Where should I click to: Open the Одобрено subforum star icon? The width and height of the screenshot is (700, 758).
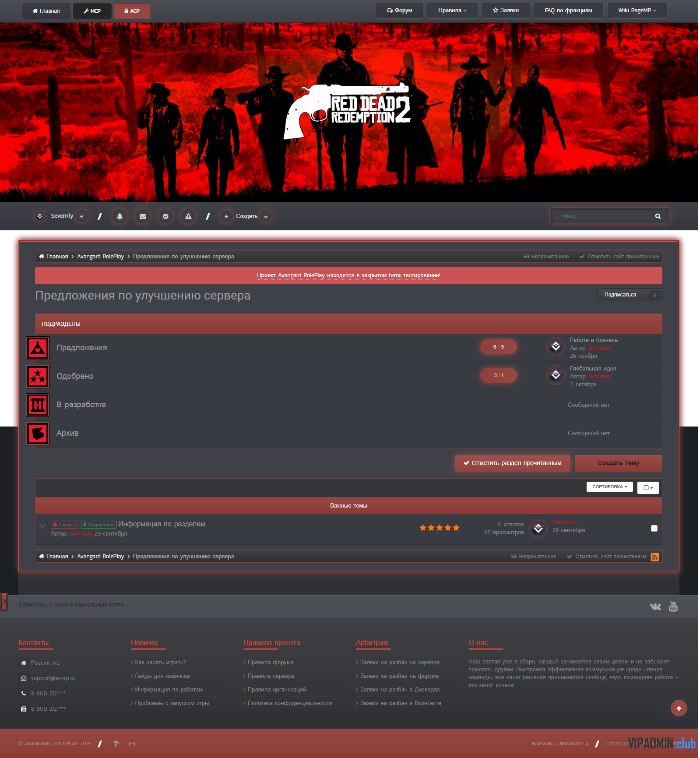pos(38,377)
